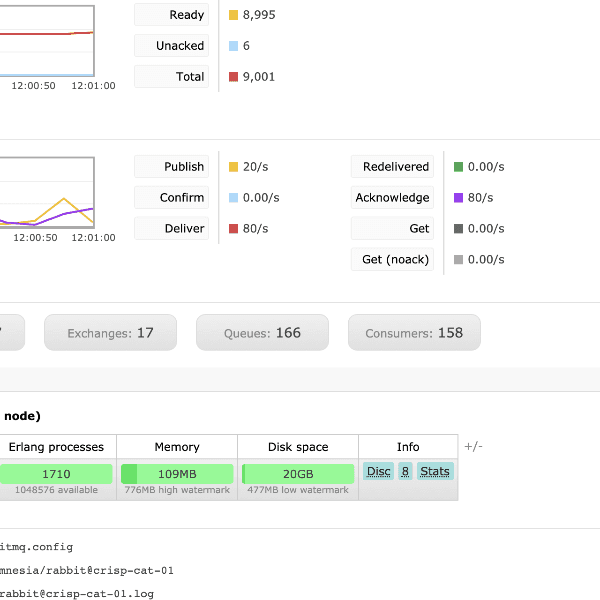Image resolution: width=600 pixels, height=600 pixels.
Task: Click the green Redelivered rate swatch
Action: pos(458,167)
